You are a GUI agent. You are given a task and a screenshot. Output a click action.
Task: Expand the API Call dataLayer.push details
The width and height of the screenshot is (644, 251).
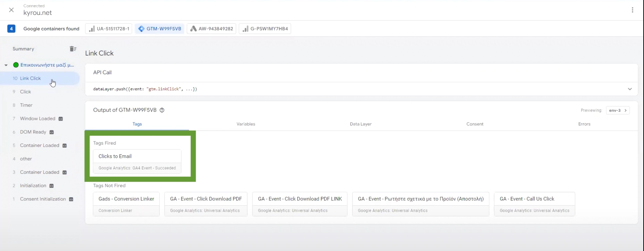click(x=630, y=89)
